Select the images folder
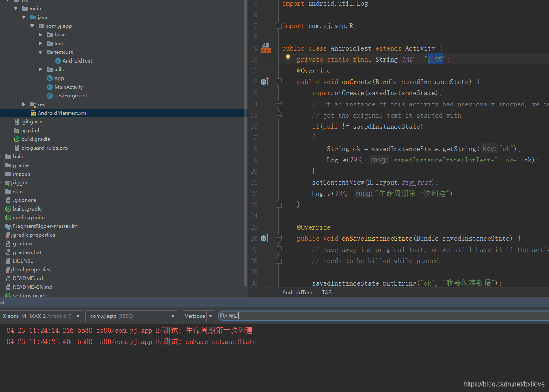The height and width of the screenshot is (392, 549). coord(21,174)
